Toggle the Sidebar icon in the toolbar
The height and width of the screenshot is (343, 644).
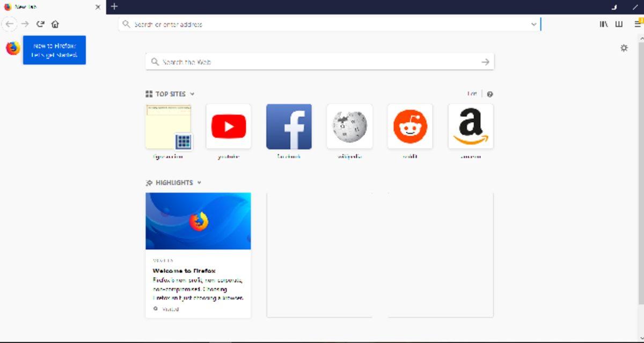(x=620, y=24)
